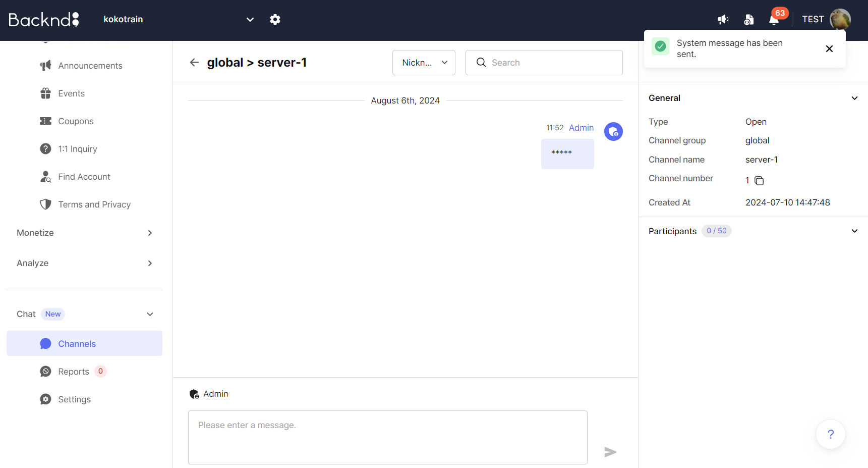The image size is (868, 468).
Task: Click the Created At 2024-07-10 14:47:48 value
Action: pyautogui.click(x=787, y=202)
